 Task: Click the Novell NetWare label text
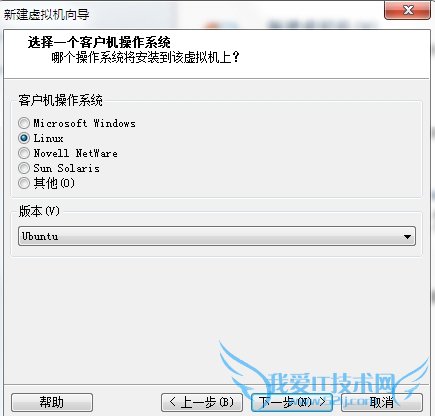click(75, 153)
